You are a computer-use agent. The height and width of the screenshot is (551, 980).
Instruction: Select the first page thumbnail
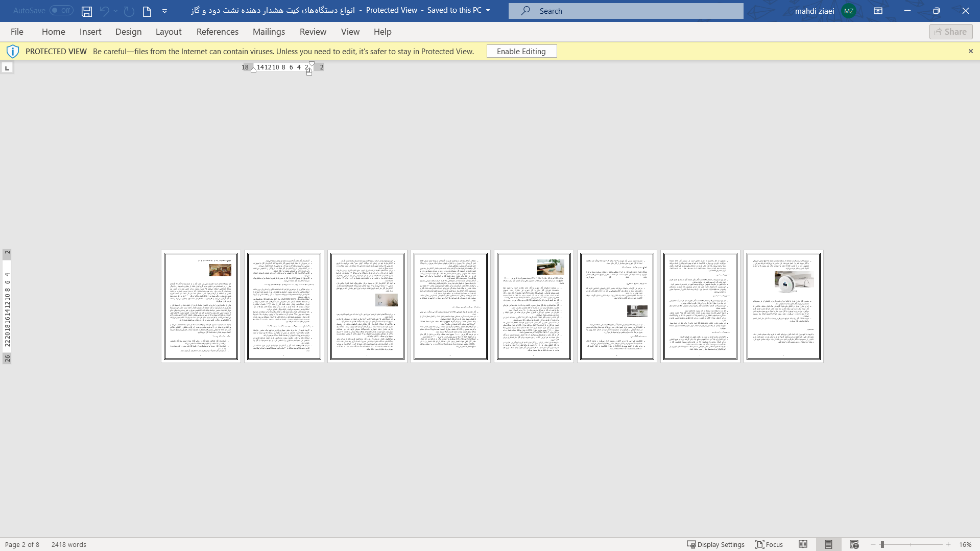pyautogui.click(x=201, y=306)
